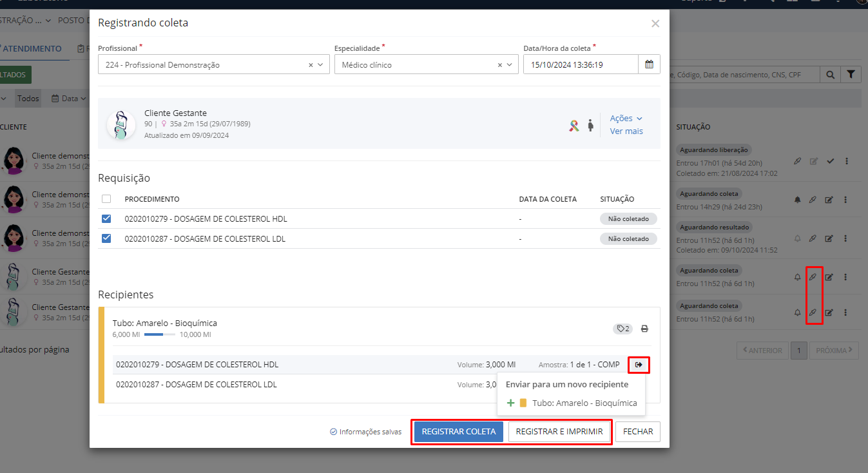
Task: Click the Aguardando liberação status badge
Action: [x=715, y=150]
